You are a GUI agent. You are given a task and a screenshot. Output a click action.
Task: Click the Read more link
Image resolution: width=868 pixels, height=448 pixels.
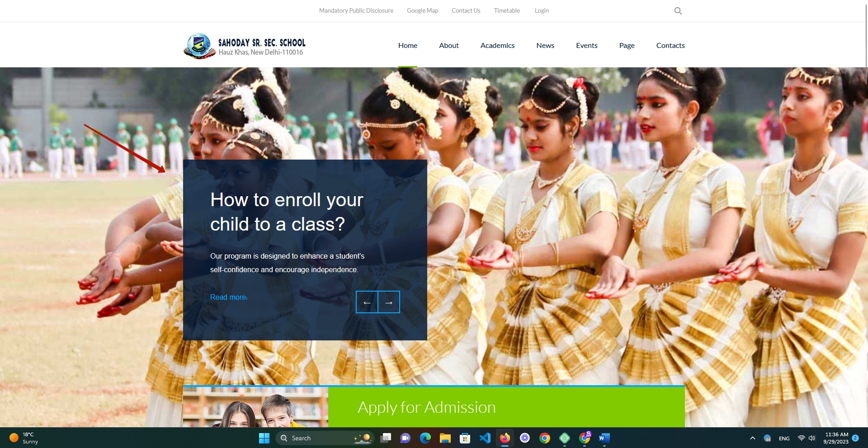point(228,297)
